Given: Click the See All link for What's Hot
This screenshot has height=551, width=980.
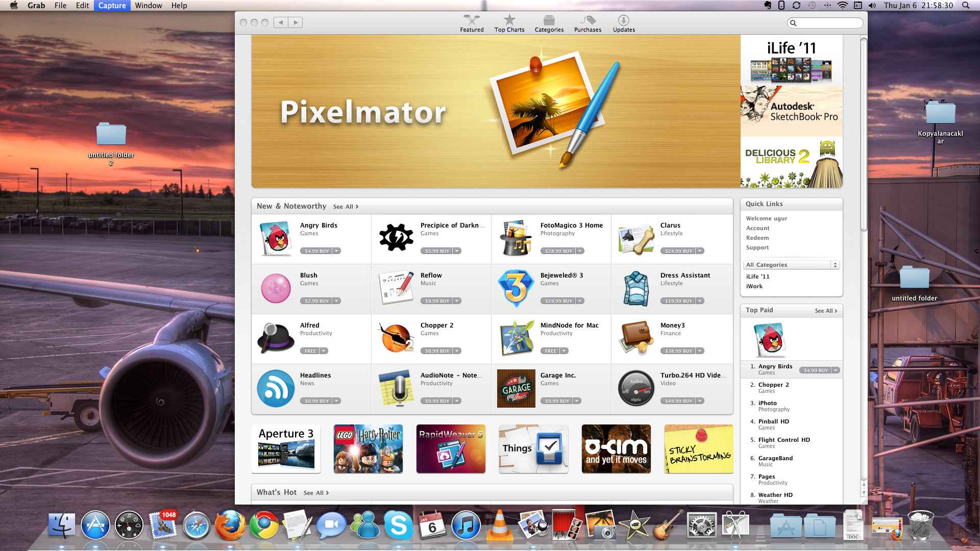Looking at the screenshot, I should coord(315,492).
